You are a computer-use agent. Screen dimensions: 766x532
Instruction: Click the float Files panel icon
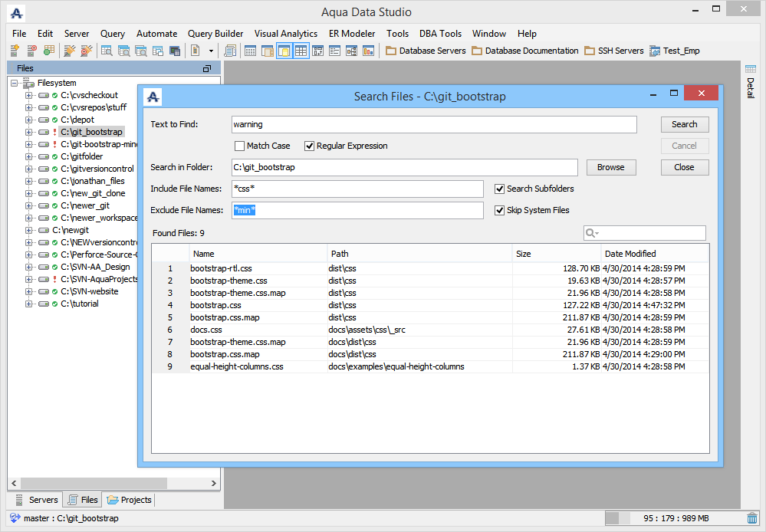pyautogui.click(x=206, y=69)
